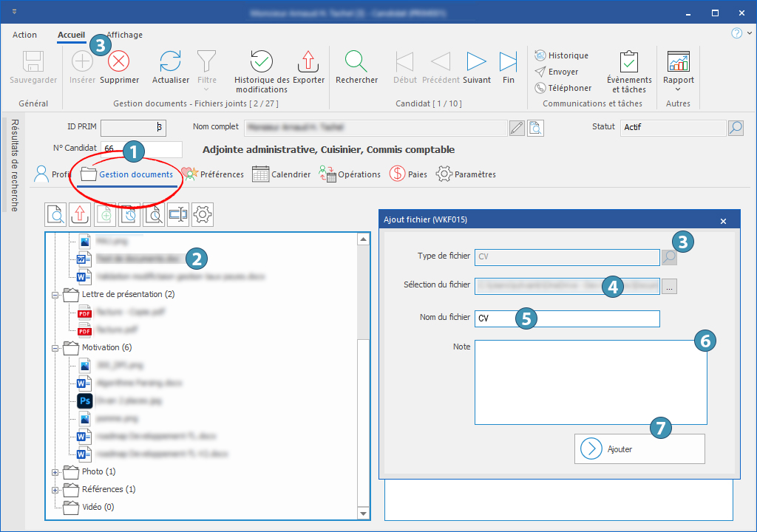This screenshot has width=757, height=532.
Task: Jump to last record with Fin
Action: 508,61
